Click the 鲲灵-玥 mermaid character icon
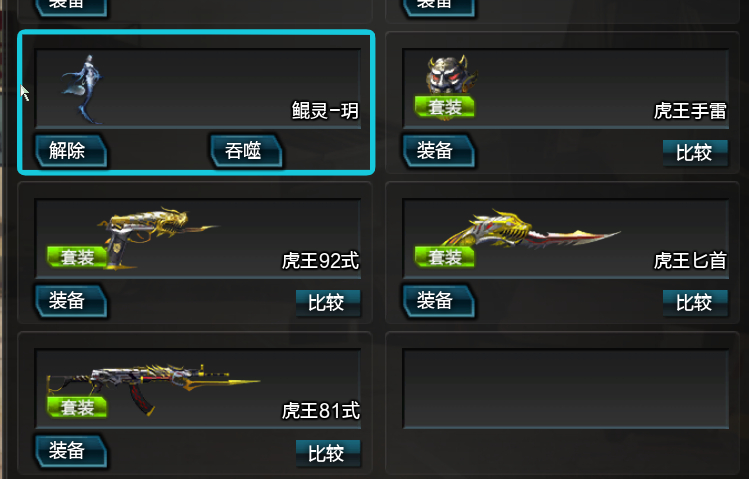The width and height of the screenshot is (749, 479). point(83,89)
